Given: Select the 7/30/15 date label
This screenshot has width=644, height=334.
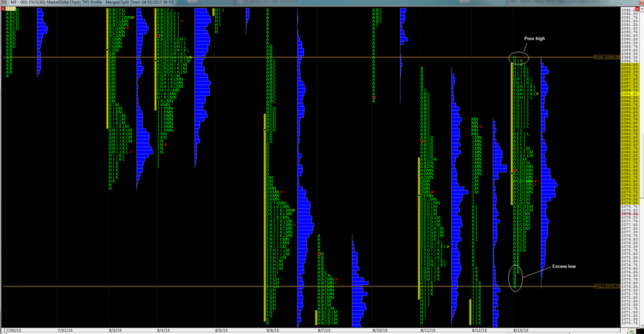Looking at the screenshot, I should [x=14, y=330].
